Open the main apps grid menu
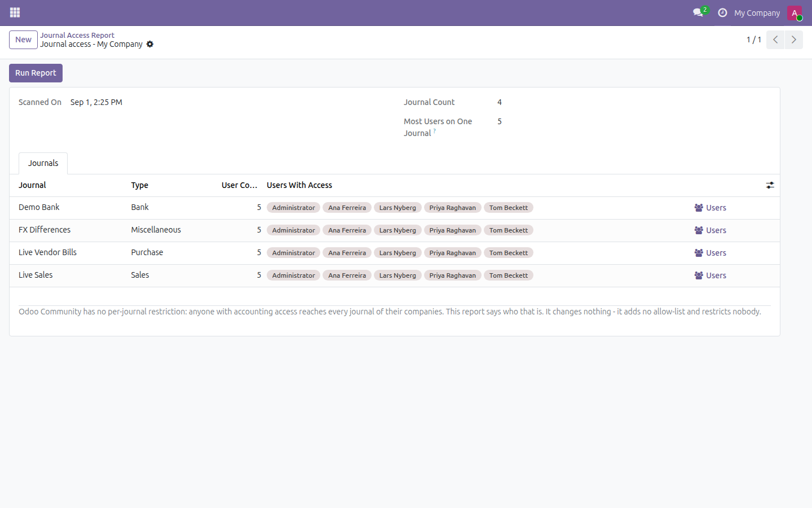812x508 pixels. [x=15, y=12]
